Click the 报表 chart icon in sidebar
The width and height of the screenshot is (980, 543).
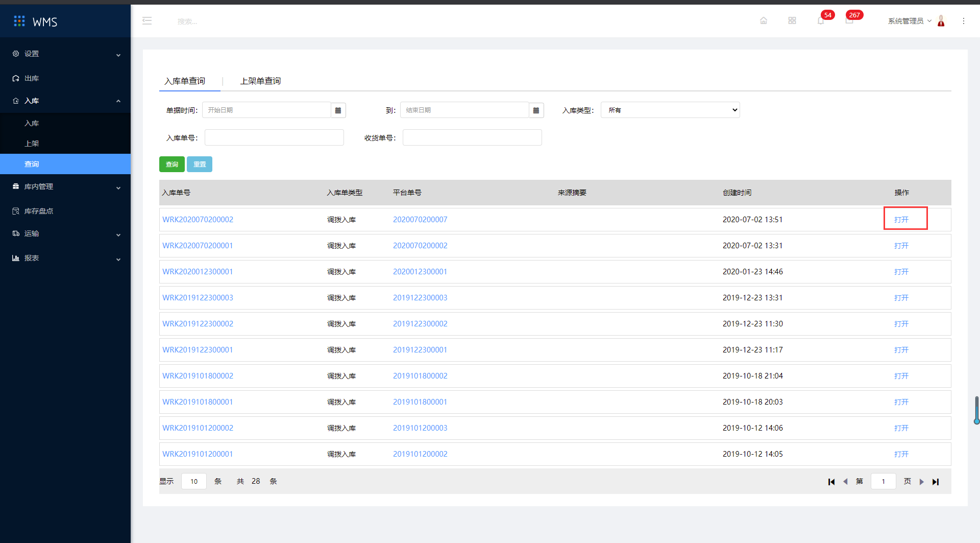pos(16,258)
